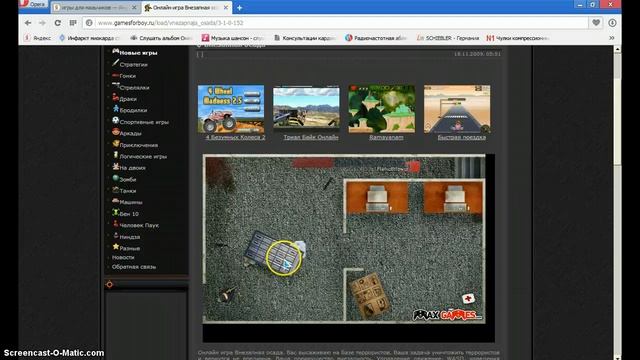Open the Радиочастотная bookmark

[x=376, y=38]
